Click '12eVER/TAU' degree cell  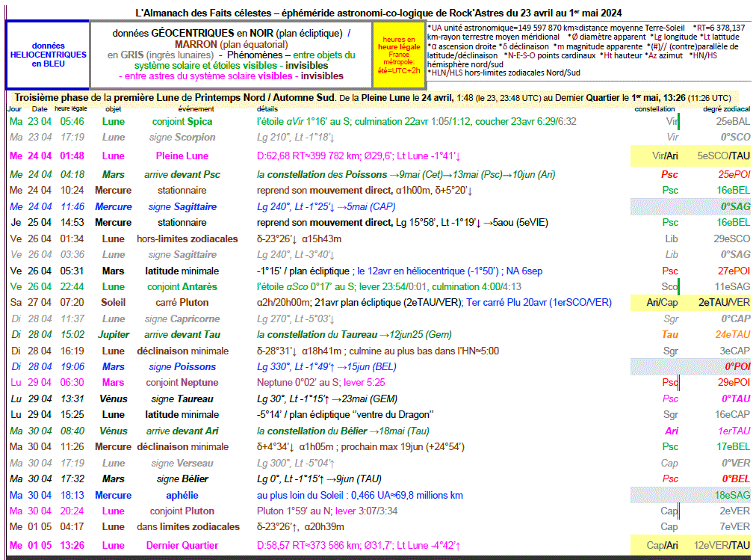722,546
